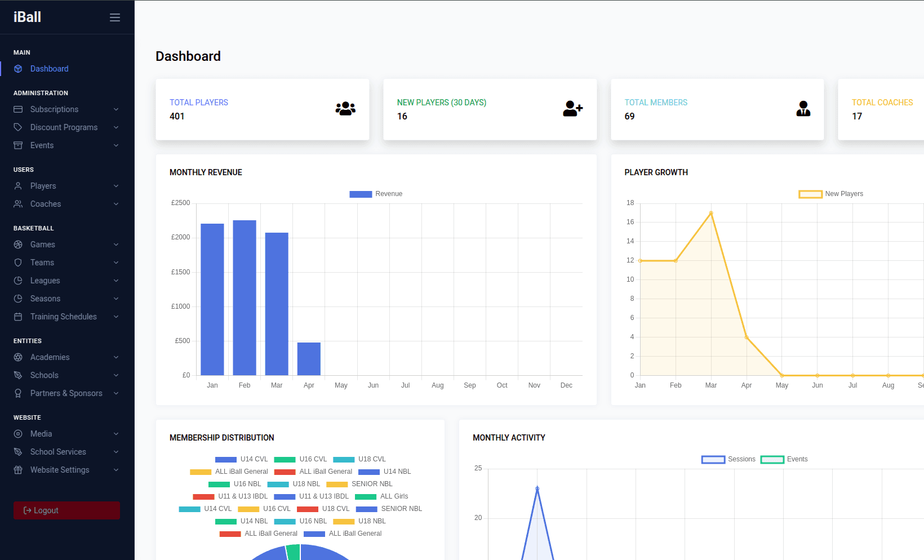Click the March revenue bar
Image resolution: width=924 pixels, height=560 pixels.
tap(277, 304)
